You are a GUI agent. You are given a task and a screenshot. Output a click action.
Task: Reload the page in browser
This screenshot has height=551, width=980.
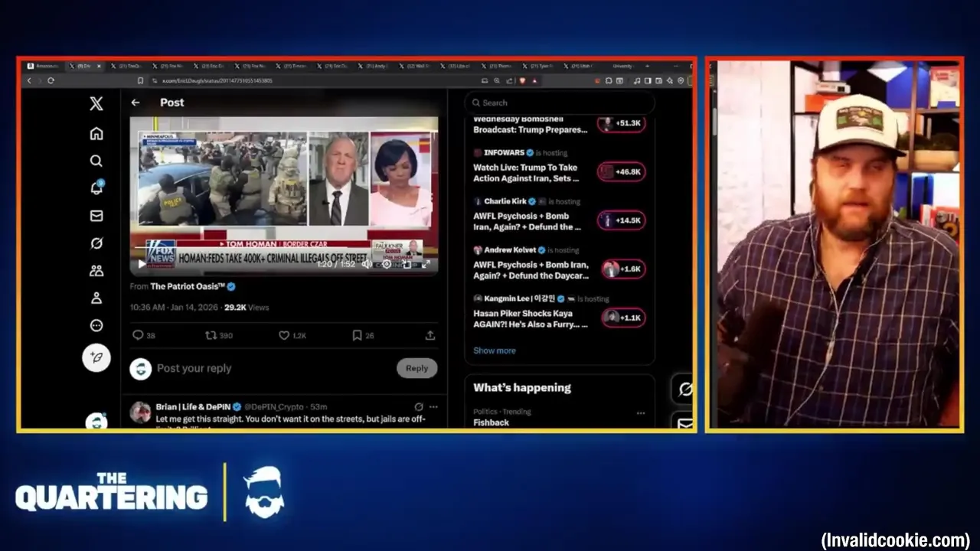point(51,80)
